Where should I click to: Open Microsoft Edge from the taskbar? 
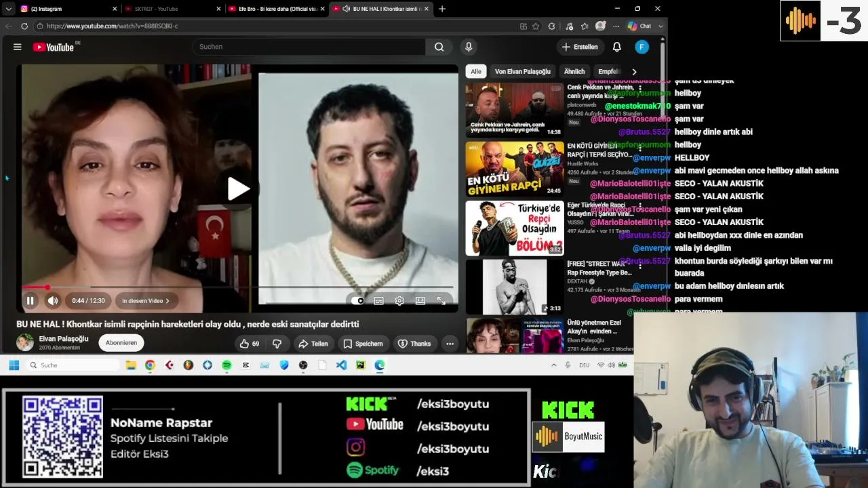coord(380,365)
